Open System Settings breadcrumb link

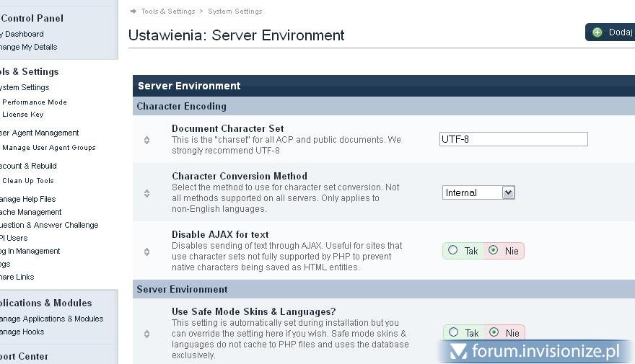coord(235,12)
